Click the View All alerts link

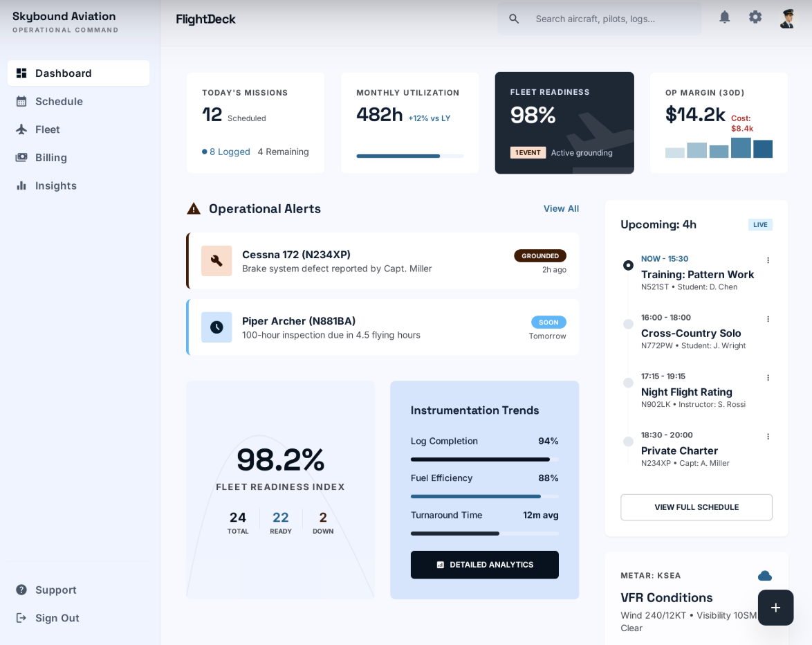[561, 208]
